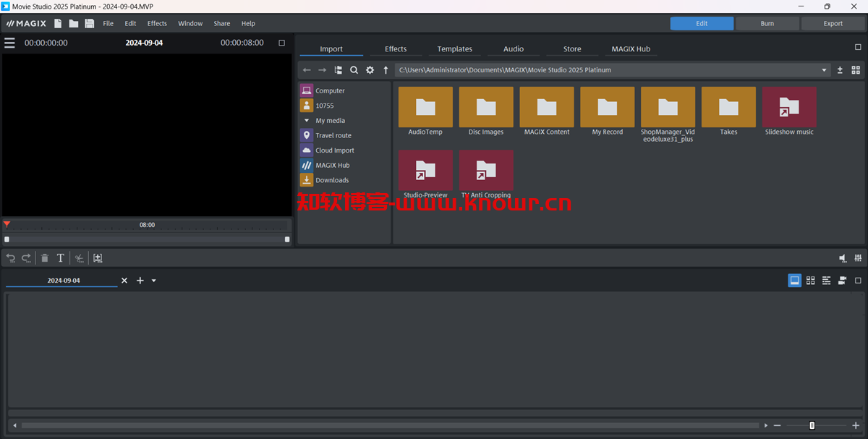Screen dimensions: 868x439
Task: Open the Help menu
Action: click(248, 23)
